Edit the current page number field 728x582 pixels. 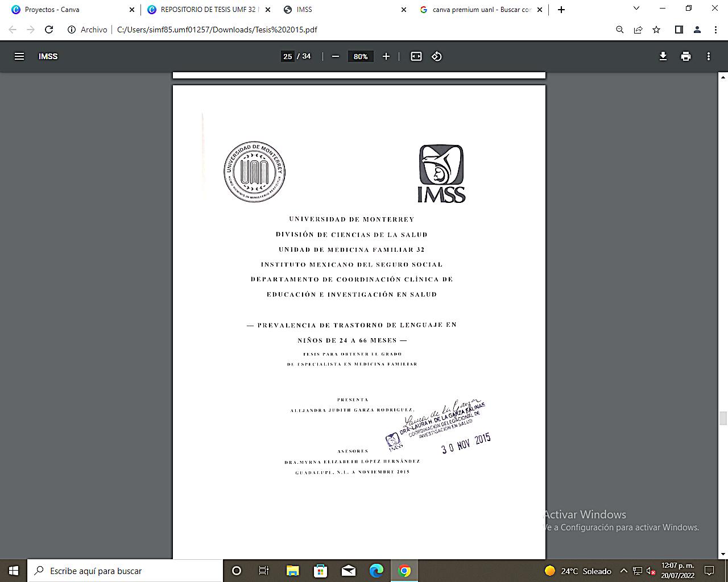pos(288,56)
